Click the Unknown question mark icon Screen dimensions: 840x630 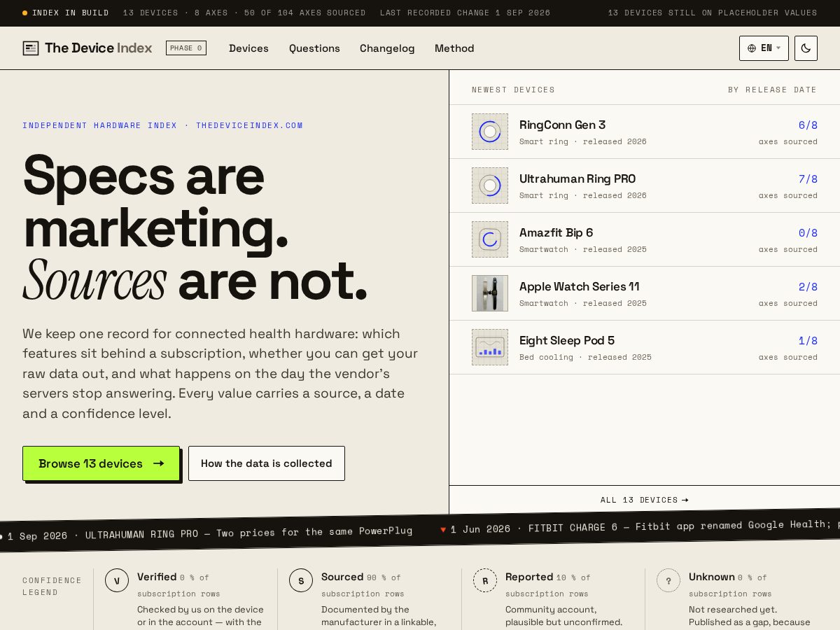coord(668,580)
